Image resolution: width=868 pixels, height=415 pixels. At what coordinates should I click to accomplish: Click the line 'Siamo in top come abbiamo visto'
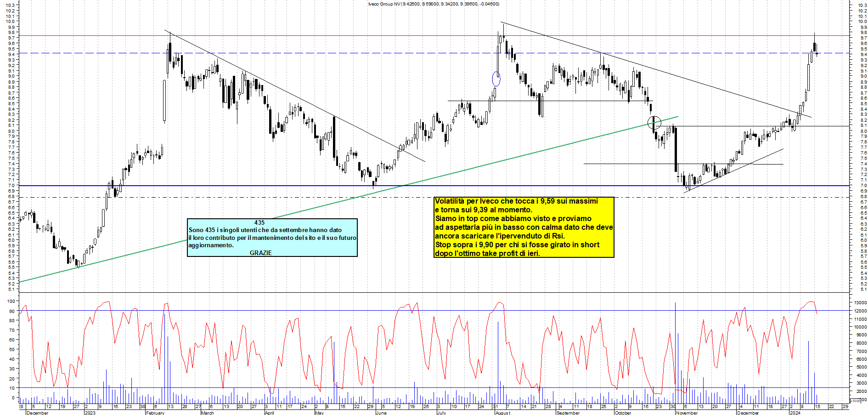(513, 218)
